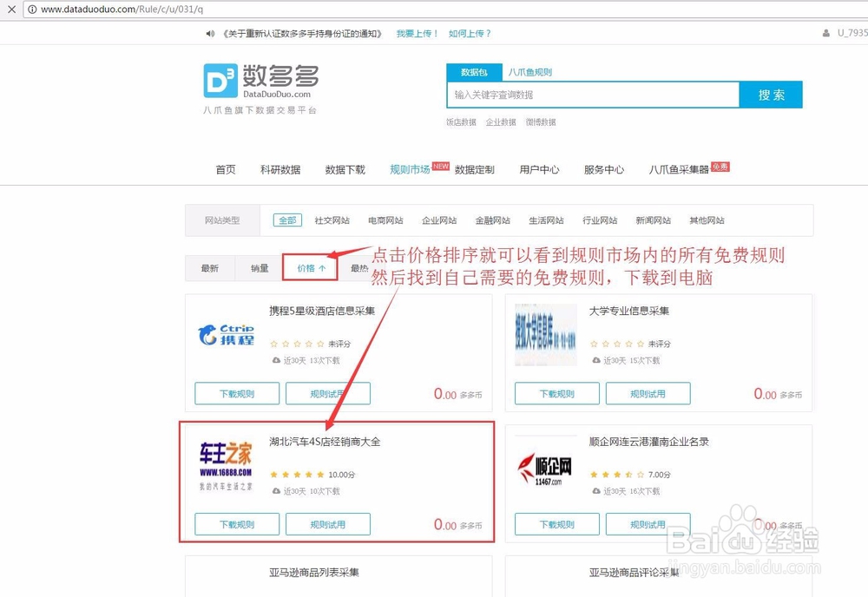Click 规则试用 for 湖北汽车4S店经销商大全
Image resolution: width=868 pixels, height=597 pixels.
click(328, 524)
